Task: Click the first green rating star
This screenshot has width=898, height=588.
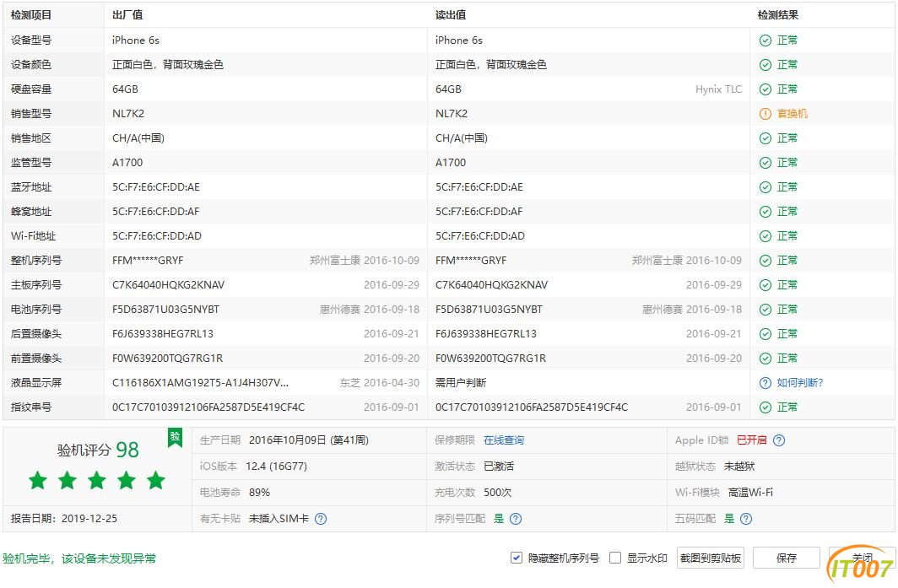Action: [38, 480]
